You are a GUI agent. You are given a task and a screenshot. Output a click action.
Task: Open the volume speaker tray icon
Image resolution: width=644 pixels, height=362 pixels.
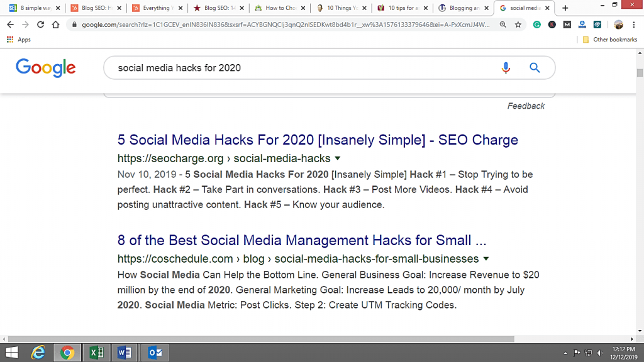(600, 353)
